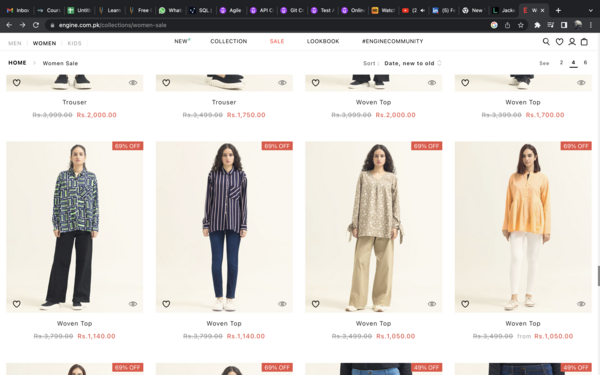Switch to 2-column grid view
The image size is (600, 375).
[561, 63]
